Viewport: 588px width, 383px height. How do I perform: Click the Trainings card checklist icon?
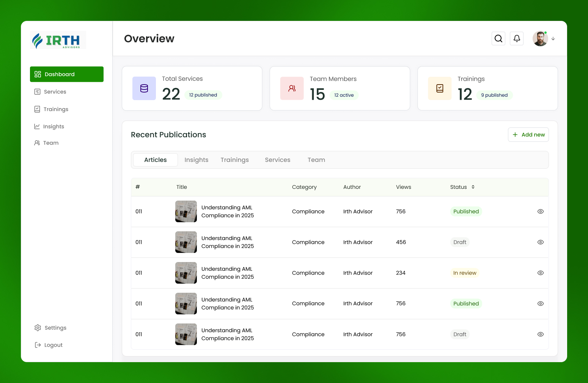(x=440, y=88)
